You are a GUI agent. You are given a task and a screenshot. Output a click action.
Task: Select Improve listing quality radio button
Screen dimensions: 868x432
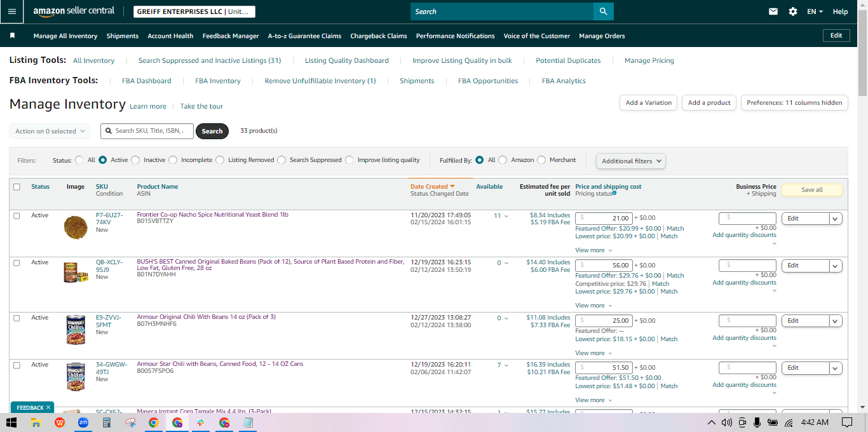[349, 160]
